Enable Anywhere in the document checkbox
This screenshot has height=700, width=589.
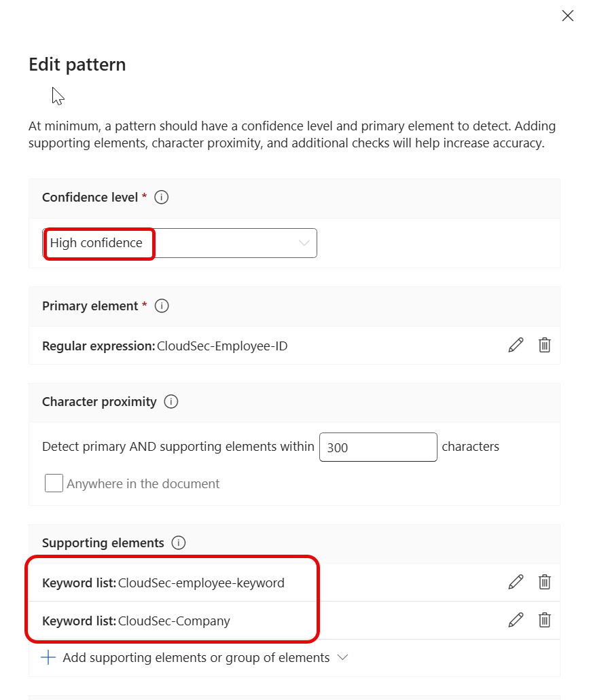click(54, 483)
